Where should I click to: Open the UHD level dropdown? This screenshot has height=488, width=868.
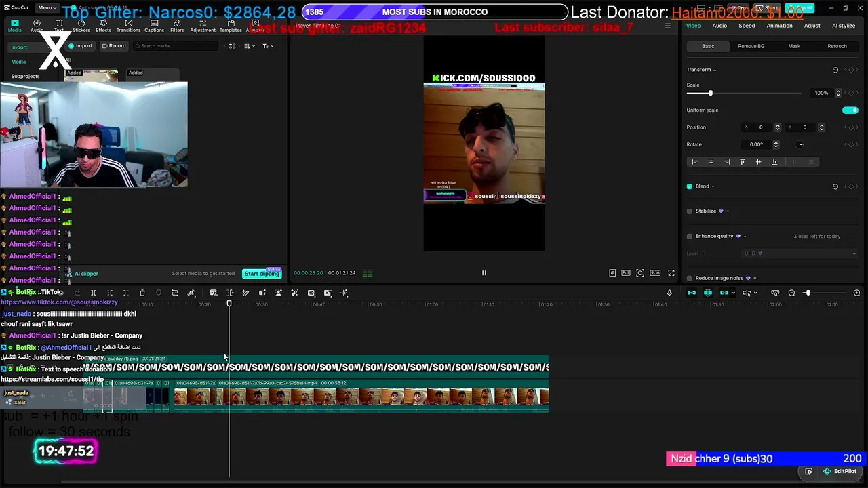(x=800, y=253)
